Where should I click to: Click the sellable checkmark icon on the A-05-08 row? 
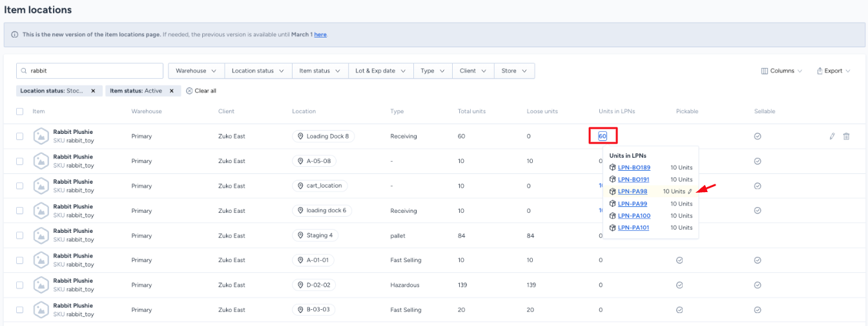[x=758, y=161]
